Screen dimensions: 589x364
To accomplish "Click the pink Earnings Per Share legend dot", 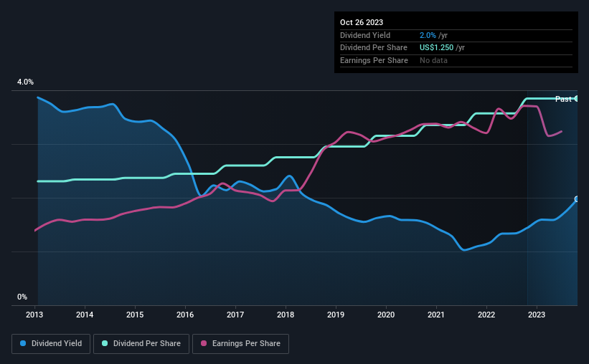I will 204,343.
